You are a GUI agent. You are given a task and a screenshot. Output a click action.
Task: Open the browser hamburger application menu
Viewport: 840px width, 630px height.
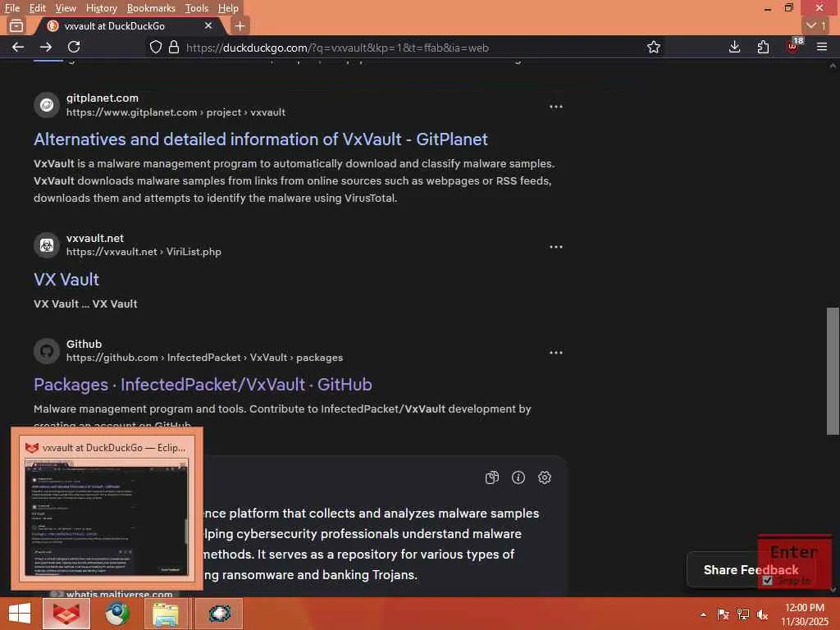pyautogui.click(x=821, y=47)
